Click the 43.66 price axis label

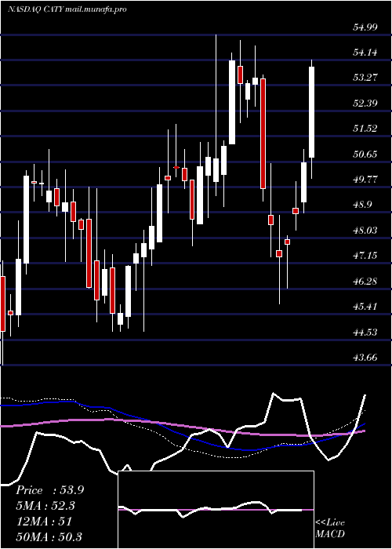pos(365,357)
